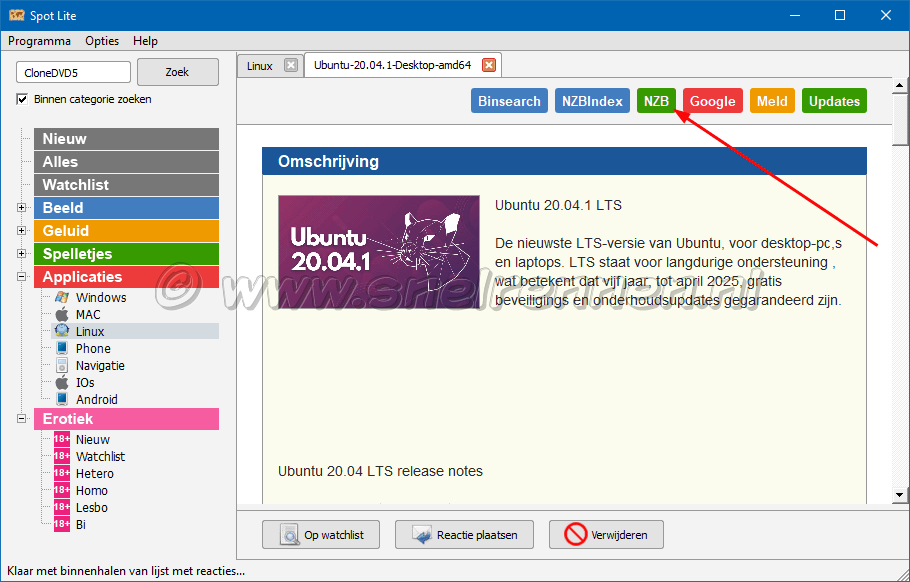Viewport: 910px width, 582px height.
Task: Open the Help menu
Action: pyautogui.click(x=145, y=41)
